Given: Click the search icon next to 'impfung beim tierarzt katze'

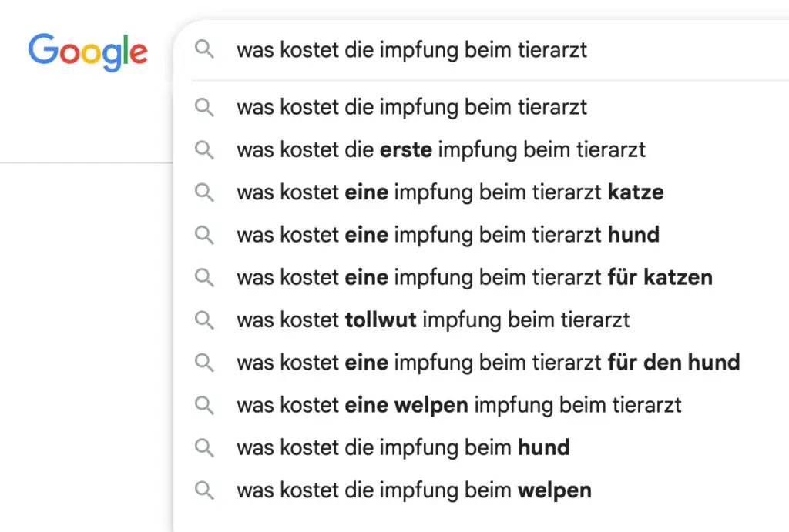Looking at the screenshot, I should click(204, 192).
